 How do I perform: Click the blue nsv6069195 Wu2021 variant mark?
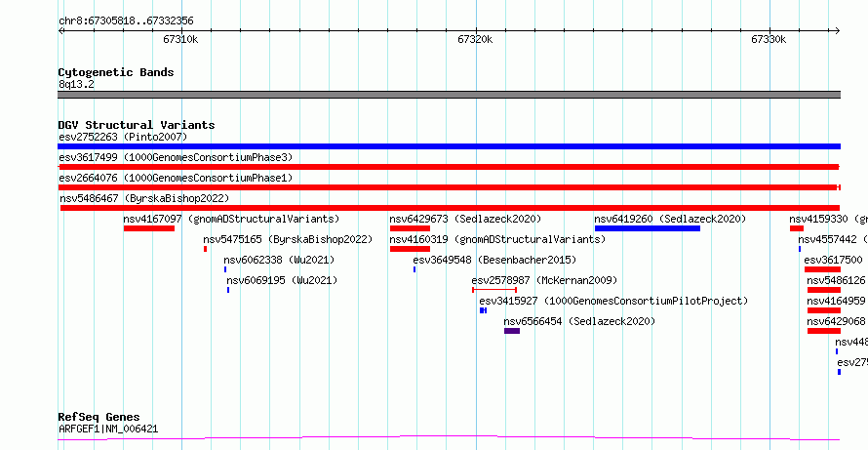point(228,290)
